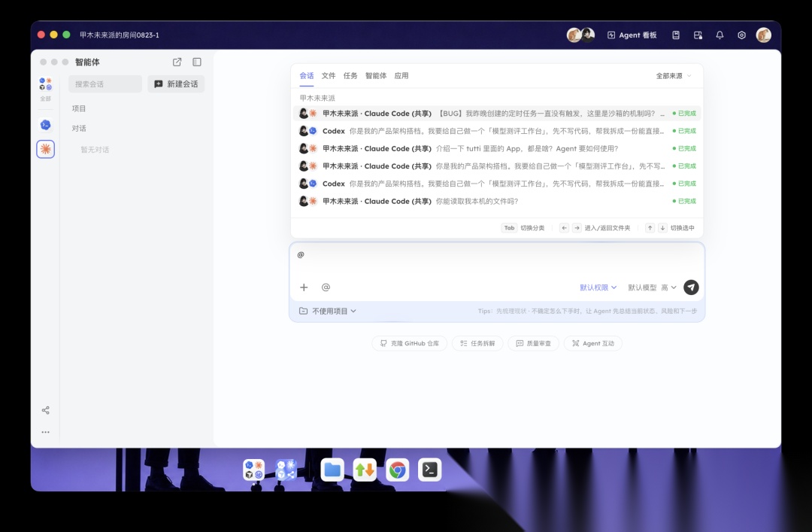Image resolution: width=812 pixels, height=532 pixels.
Task: Click the Agent 互动 suggestion chip
Action: (593, 343)
